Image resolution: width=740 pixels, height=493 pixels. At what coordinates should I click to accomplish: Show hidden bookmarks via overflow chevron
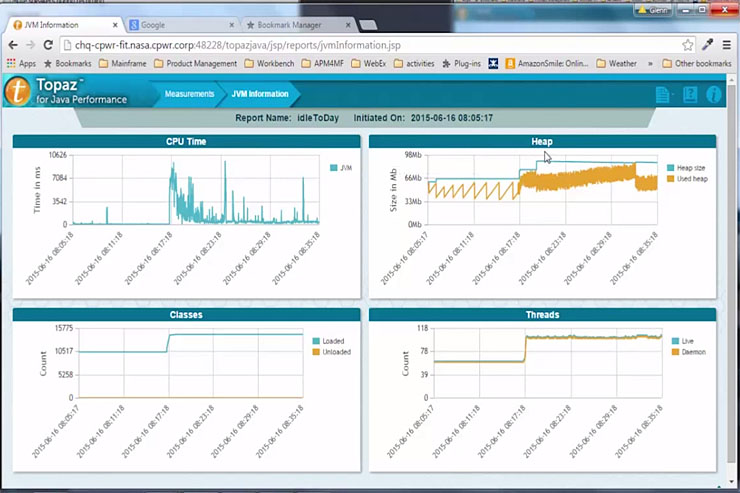[651, 63]
